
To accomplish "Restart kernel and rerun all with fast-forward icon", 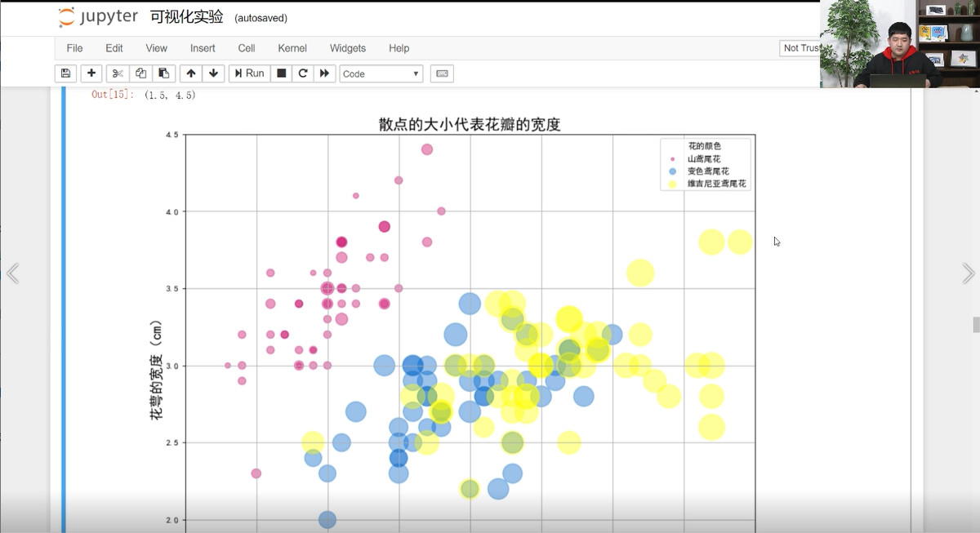I will pyautogui.click(x=325, y=73).
